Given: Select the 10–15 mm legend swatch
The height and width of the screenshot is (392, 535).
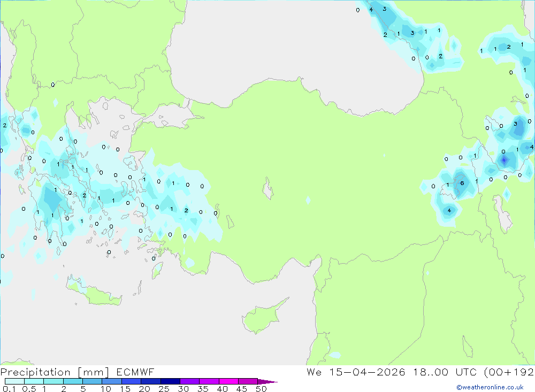Looking at the screenshot, I should [112, 381].
